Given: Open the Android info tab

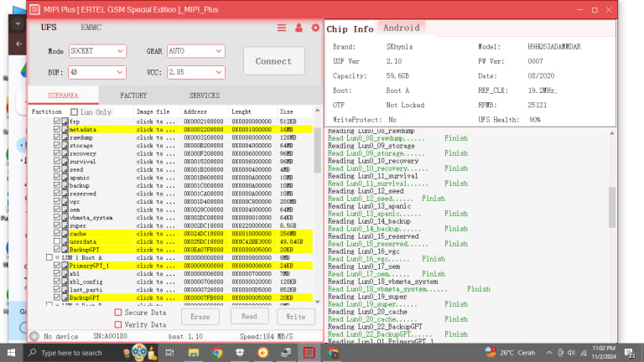Looking at the screenshot, I should pos(402,28).
